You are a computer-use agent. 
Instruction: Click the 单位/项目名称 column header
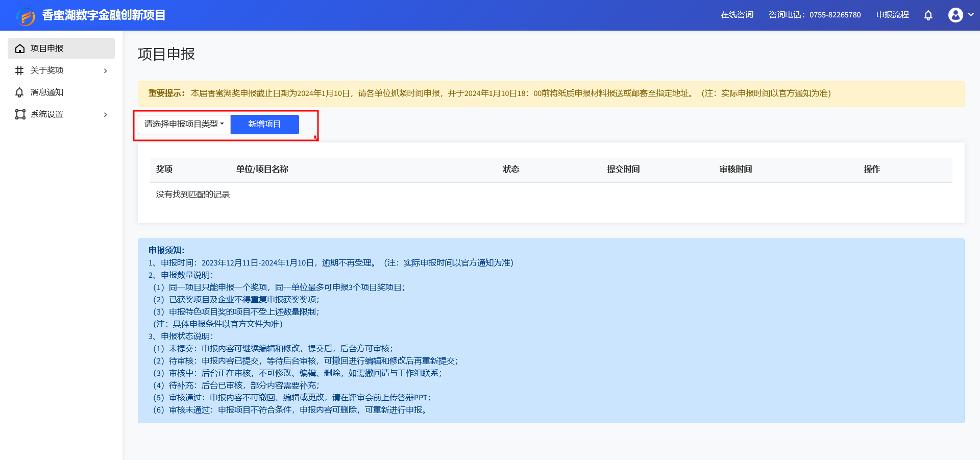tap(262, 169)
